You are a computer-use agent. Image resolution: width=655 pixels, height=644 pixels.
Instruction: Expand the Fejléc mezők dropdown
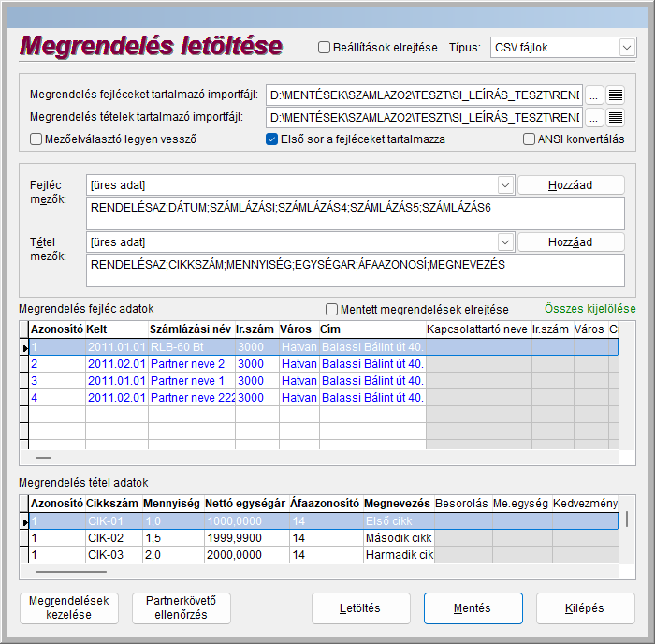[505, 185]
